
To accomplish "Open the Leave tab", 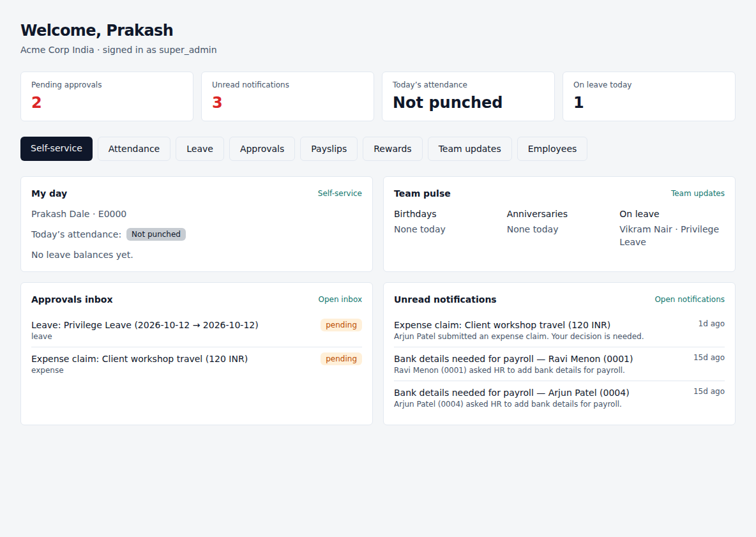I will [200, 149].
